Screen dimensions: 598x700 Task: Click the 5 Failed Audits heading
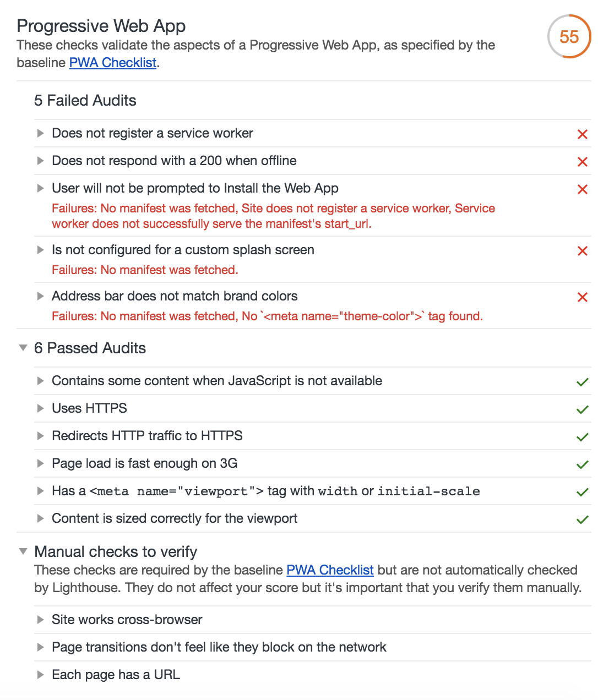tap(85, 101)
